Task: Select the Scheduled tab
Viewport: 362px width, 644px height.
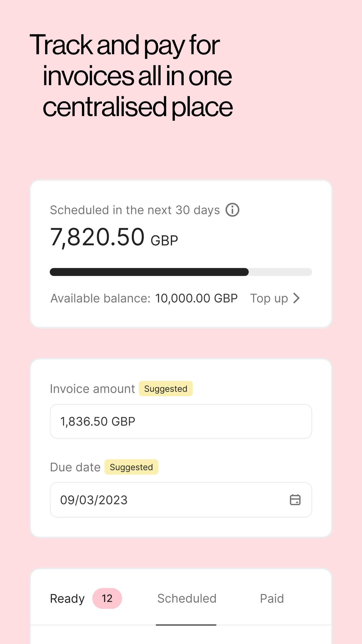Action: pos(187,599)
